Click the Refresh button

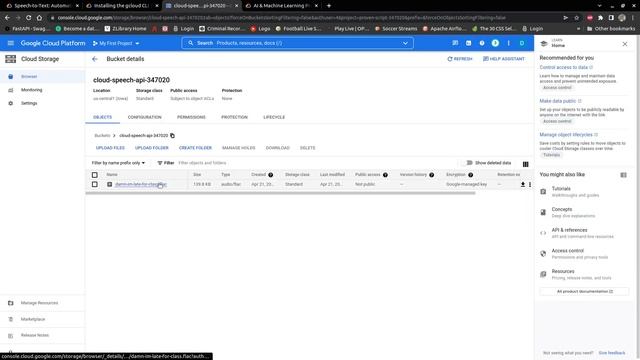tap(460, 59)
